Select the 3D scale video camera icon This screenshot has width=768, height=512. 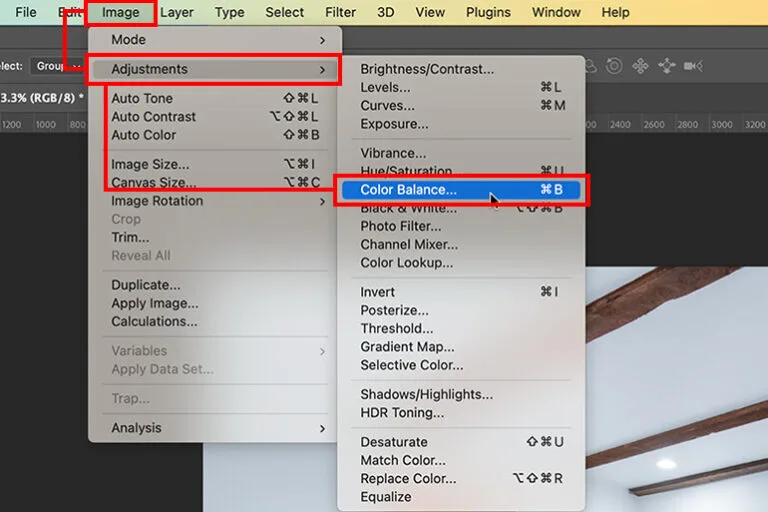coord(693,66)
